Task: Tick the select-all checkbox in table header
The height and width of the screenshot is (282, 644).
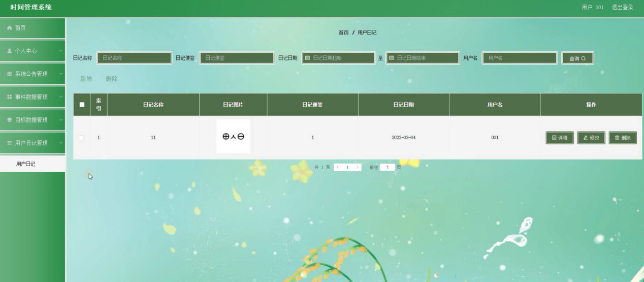Action: pos(82,105)
